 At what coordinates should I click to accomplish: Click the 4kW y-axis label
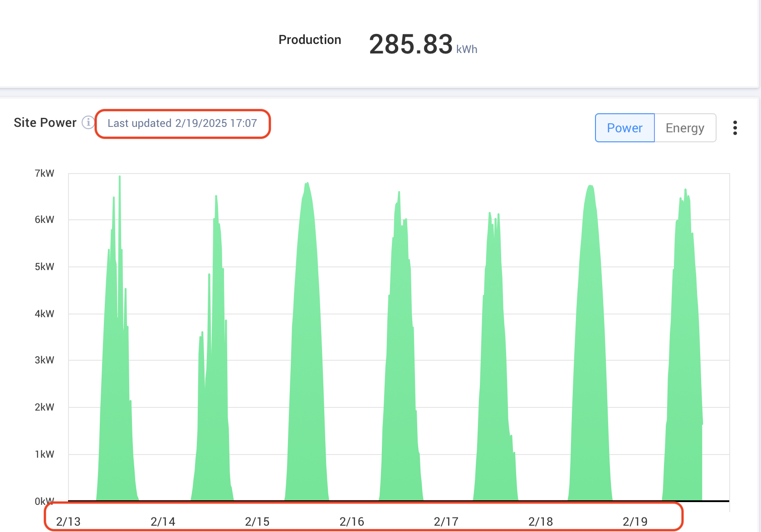coord(44,314)
